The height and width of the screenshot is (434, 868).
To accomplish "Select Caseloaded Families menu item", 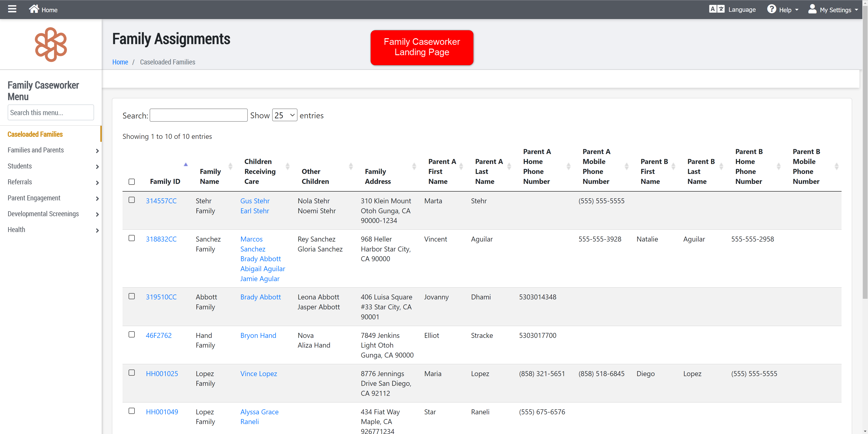I will tap(35, 134).
